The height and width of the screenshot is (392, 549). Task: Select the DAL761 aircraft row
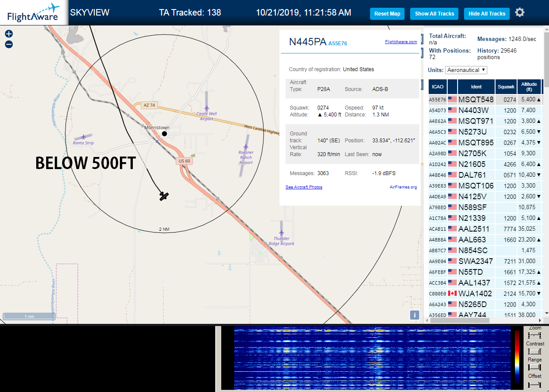(485, 175)
